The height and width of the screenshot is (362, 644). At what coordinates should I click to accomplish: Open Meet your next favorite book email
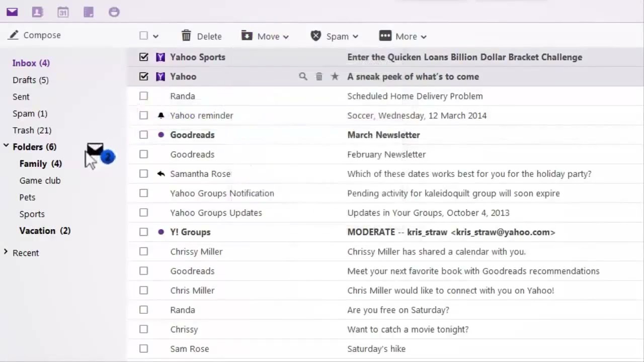point(473,271)
